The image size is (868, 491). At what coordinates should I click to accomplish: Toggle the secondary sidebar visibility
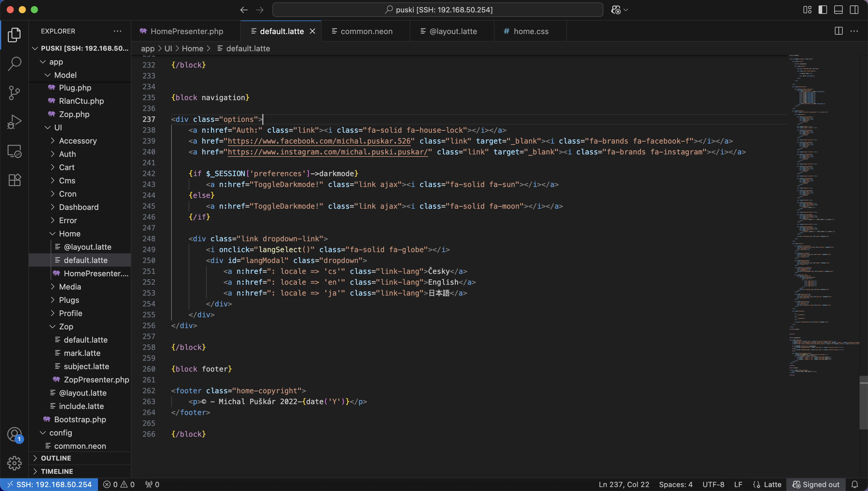coord(854,10)
